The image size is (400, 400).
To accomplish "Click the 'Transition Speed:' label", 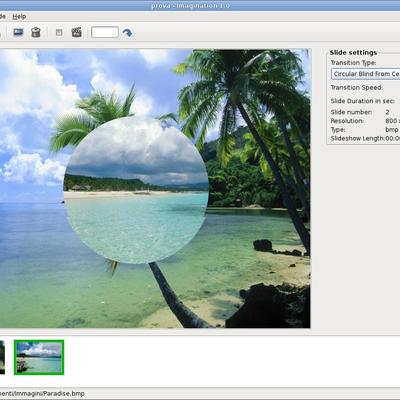I will click(x=357, y=87).
